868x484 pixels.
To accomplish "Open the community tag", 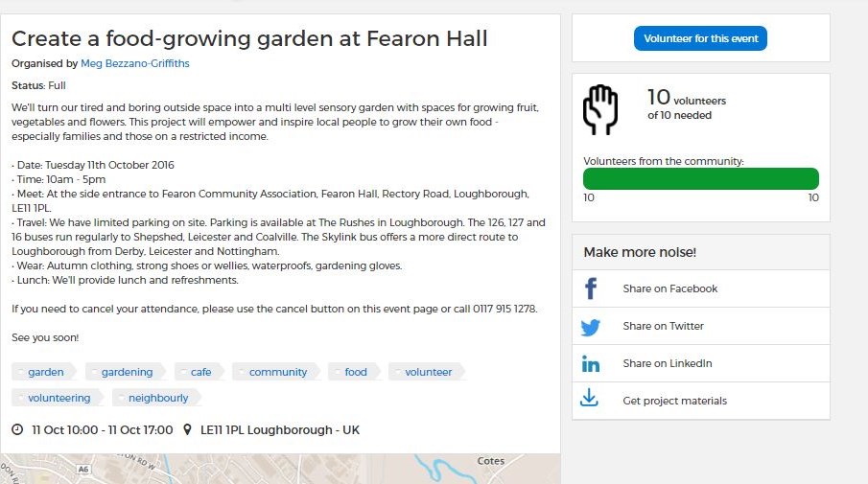I will coord(276,372).
